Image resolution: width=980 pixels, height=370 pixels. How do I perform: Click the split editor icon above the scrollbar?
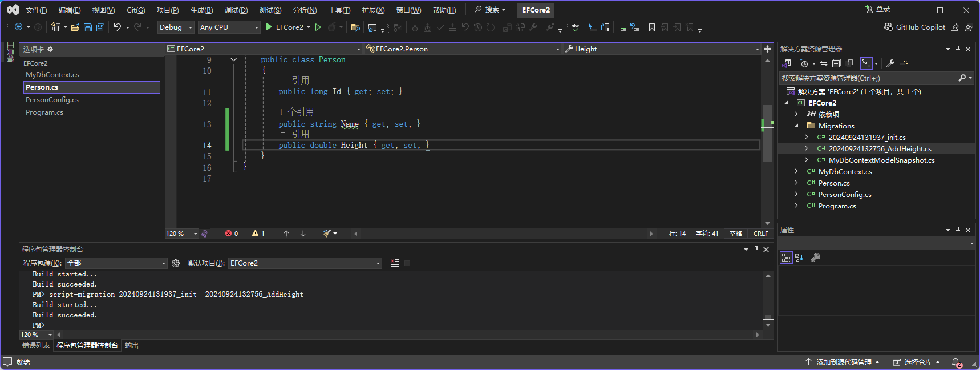click(x=767, y=49)
